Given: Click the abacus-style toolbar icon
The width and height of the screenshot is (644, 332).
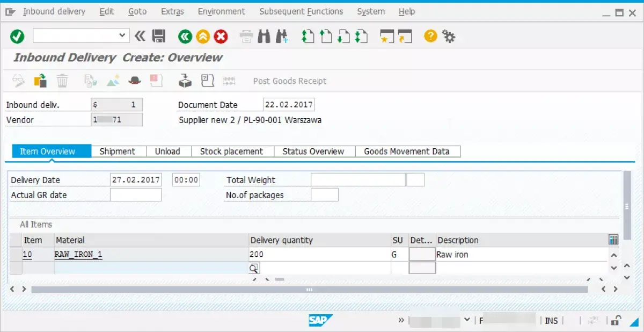Looking at the screenshot, I should [x=230, y=81].
